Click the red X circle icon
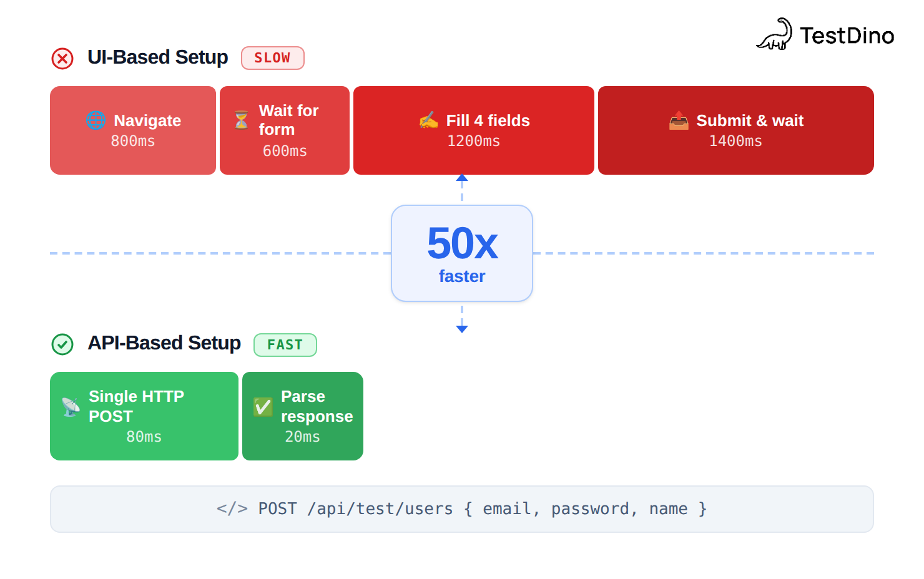 coord(62,59)
